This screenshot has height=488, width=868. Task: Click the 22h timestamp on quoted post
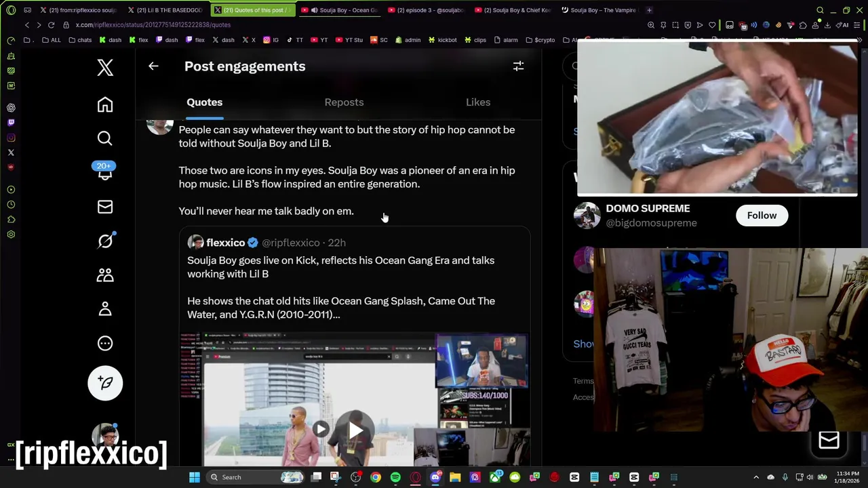click(x=336, y=243)
